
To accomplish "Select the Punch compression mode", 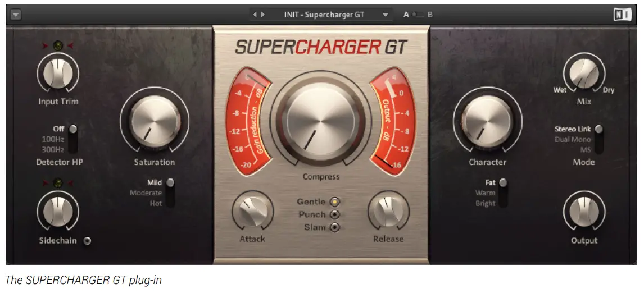I will [x=335, y=214].
